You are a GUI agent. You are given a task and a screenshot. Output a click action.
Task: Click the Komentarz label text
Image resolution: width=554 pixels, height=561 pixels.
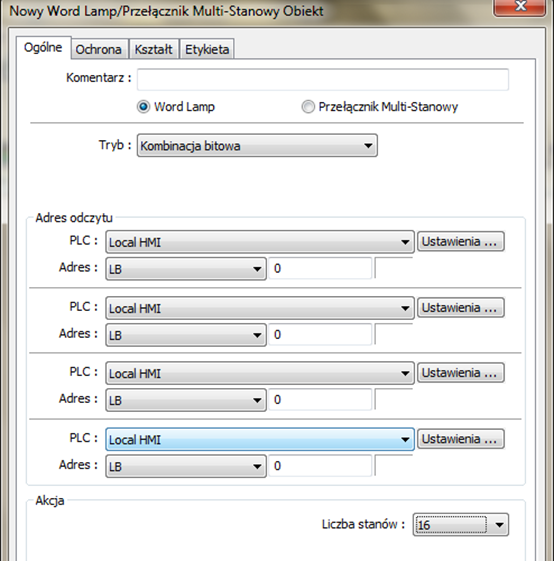(x=99, y=78)
